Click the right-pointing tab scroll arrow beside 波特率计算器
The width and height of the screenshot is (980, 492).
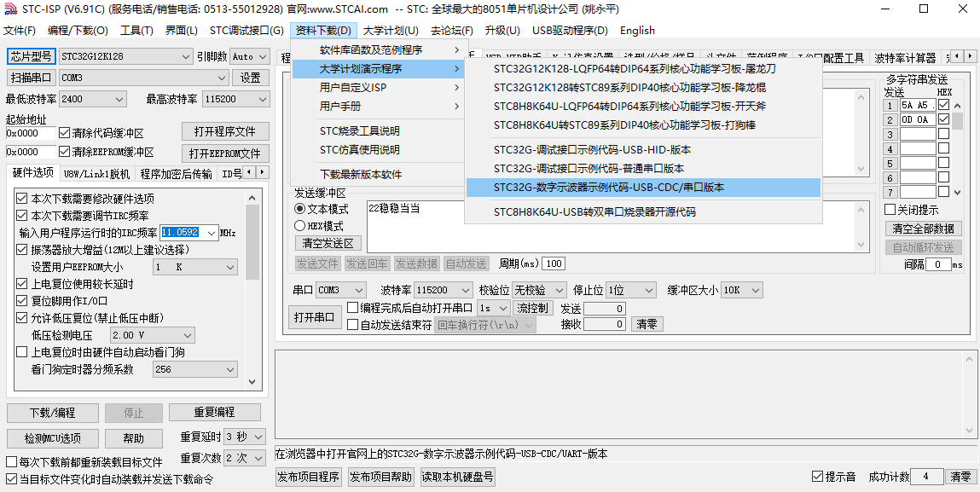click(971, 56)
